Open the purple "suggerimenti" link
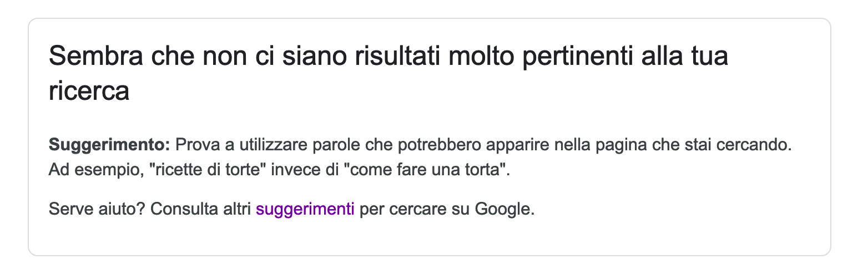Screen dimensions: 868x264 click(305, 209)
